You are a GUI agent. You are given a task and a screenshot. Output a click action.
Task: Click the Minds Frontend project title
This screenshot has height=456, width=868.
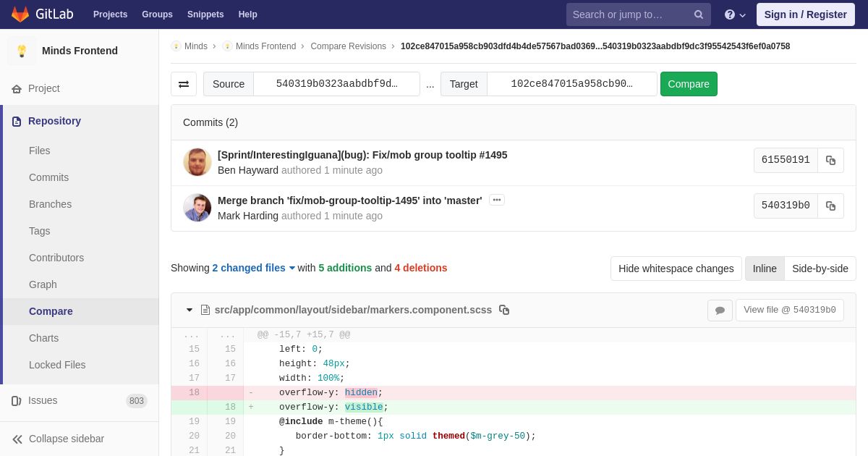click(x=80, y=51)
